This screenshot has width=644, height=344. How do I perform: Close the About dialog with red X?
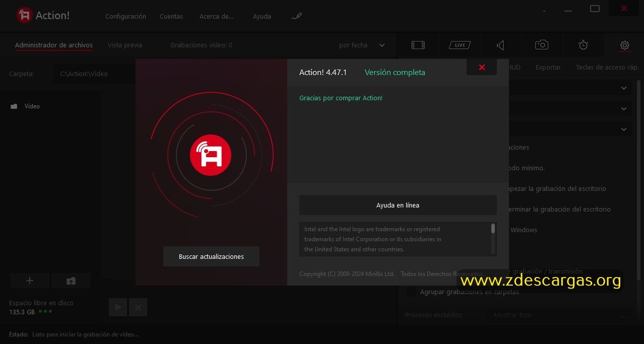coord(482,67)
